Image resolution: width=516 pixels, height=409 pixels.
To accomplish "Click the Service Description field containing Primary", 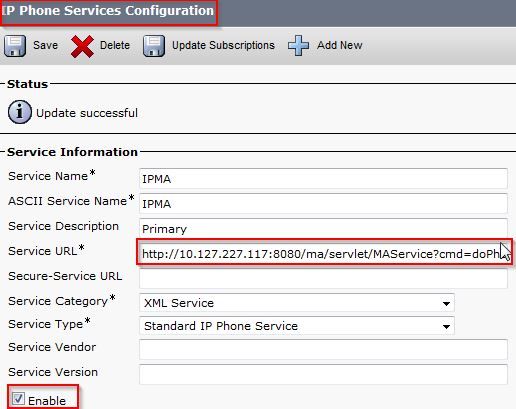I will (323, 228).
